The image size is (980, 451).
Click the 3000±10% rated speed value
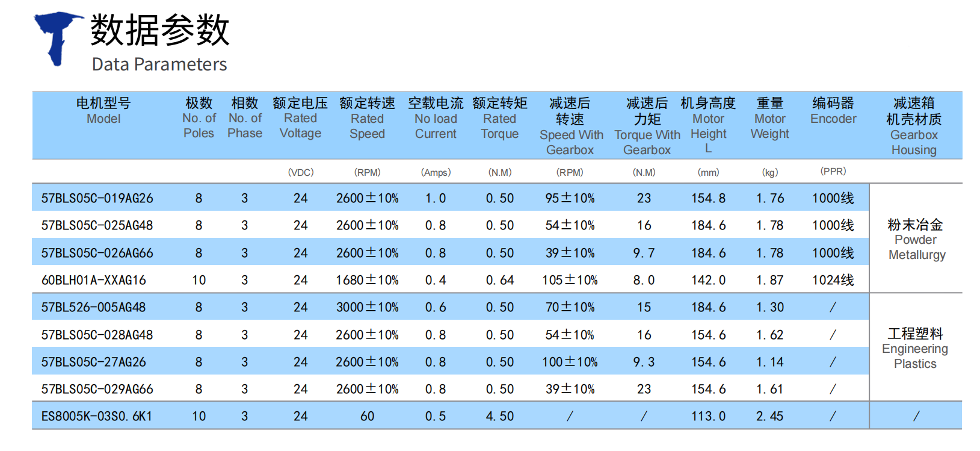click(367, 307)
